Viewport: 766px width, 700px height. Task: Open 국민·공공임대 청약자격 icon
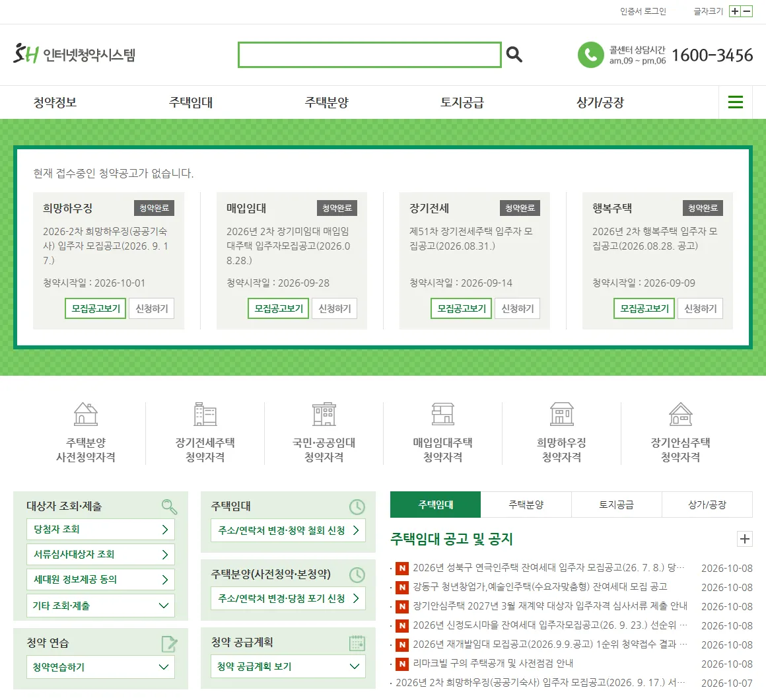(324, 414)
